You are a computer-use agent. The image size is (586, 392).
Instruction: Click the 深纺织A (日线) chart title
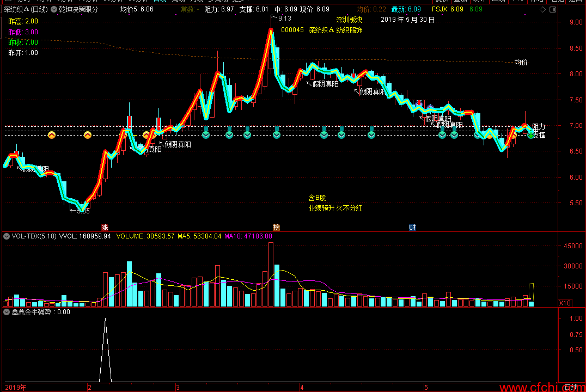click(26, 9)
